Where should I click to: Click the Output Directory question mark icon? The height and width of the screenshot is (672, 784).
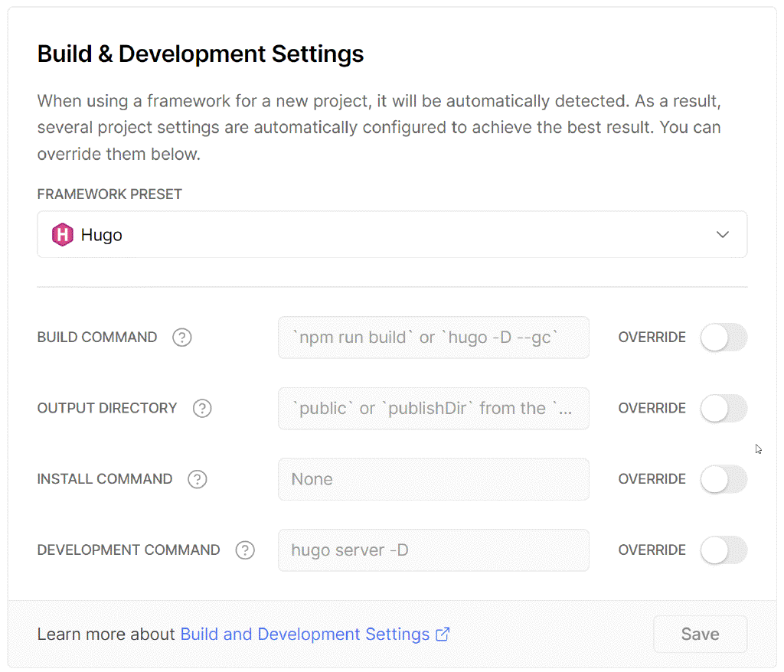pyautogui.click(x=202, y=408)
